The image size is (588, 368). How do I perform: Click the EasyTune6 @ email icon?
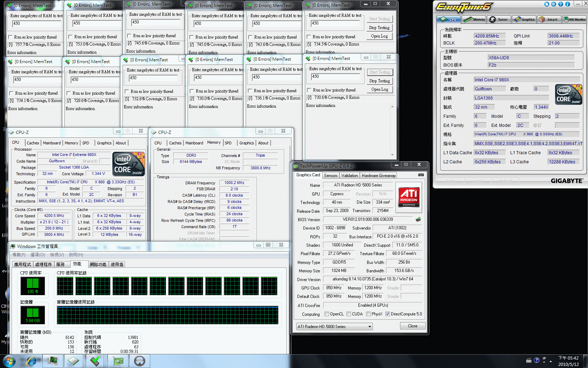coord(554,4)
